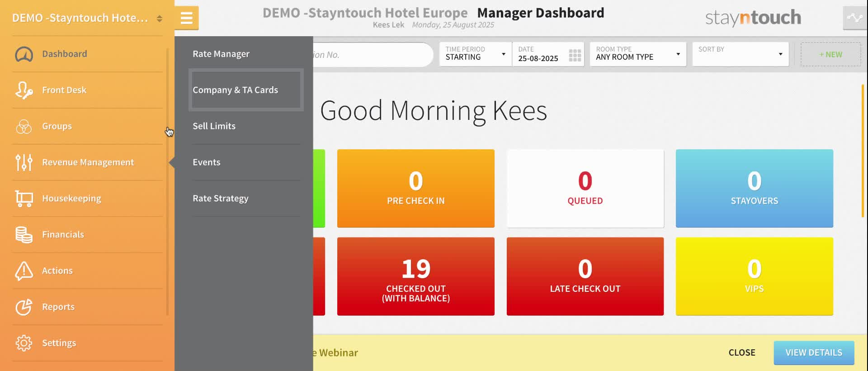868x371 pixels.
Task: Open the Stayovers tile
Action: click(x=755, y=188)
